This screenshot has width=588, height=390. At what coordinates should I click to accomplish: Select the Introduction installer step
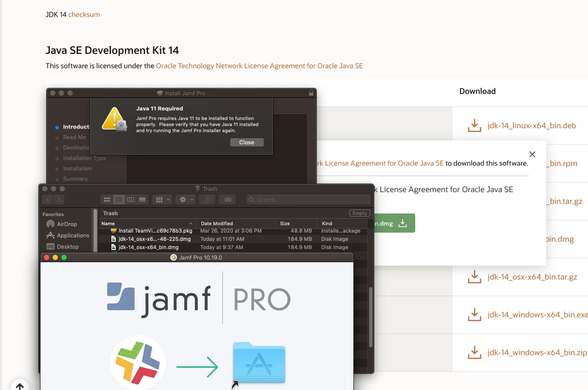76,127
